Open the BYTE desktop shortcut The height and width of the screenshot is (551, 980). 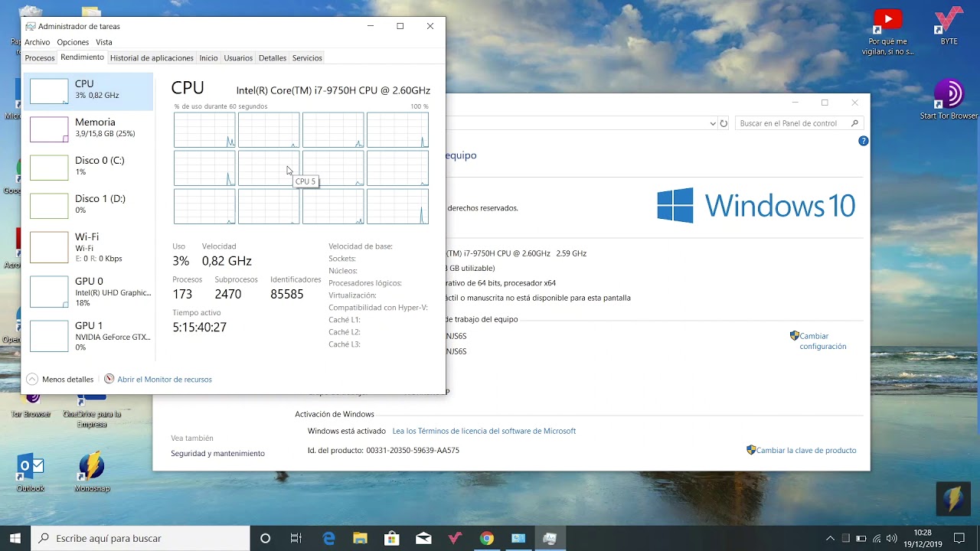[x=949, y=26]
